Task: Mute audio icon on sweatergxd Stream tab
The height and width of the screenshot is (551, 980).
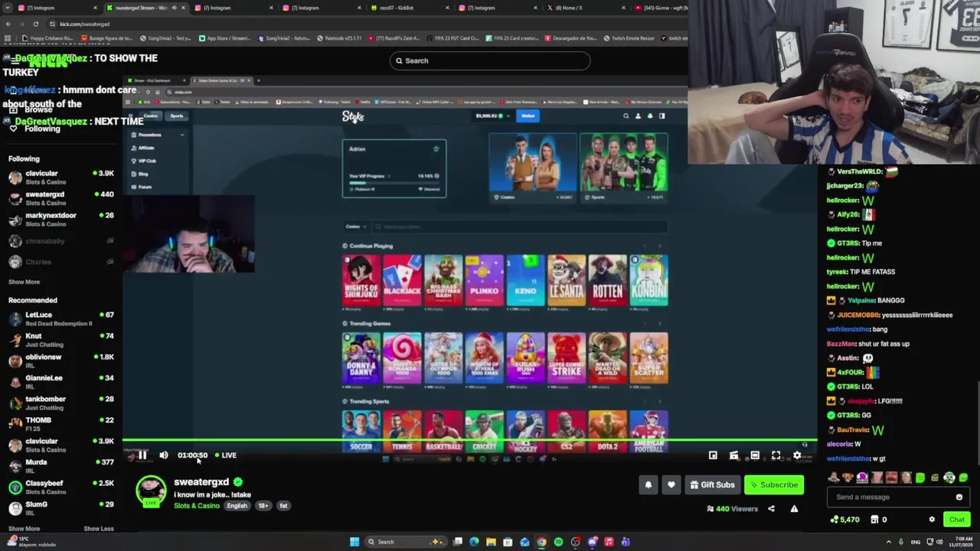Action: 174,8
